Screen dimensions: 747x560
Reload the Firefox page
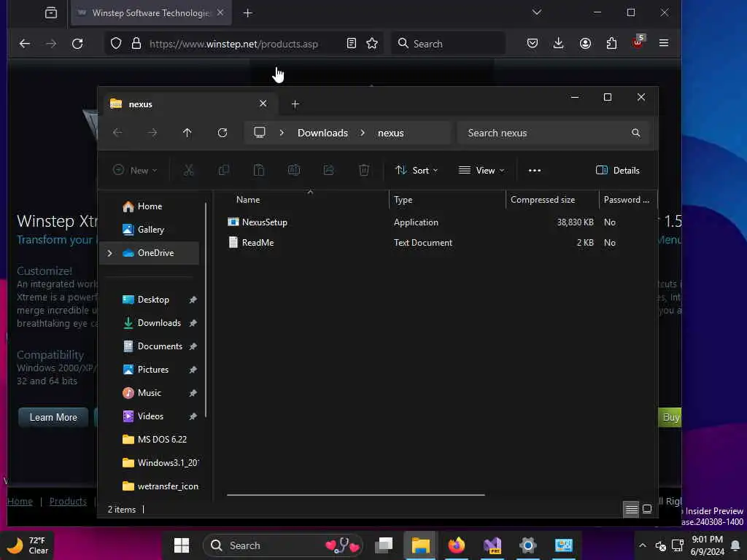pos(77,44)
